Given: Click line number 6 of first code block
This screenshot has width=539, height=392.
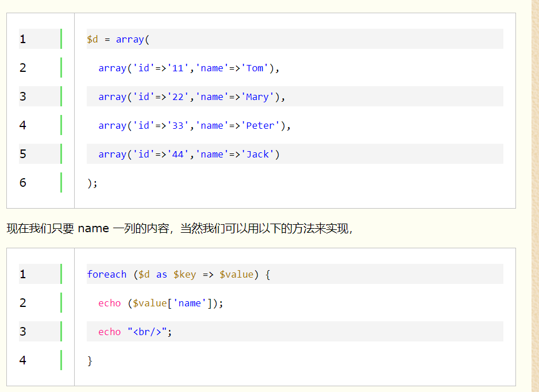Looking at the screenshot, I should coord(22,182).
